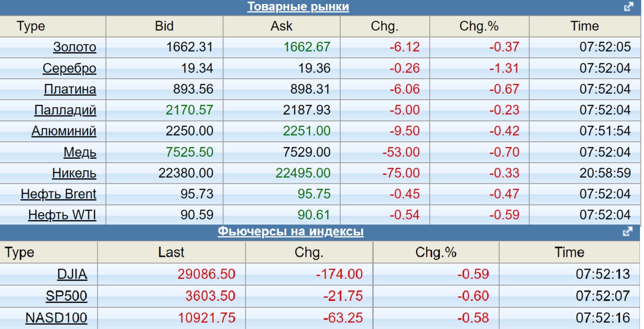Open the Нефть Brent link
Image resolution: width=644 pixels, height=329 pixels.
[58, 194]
